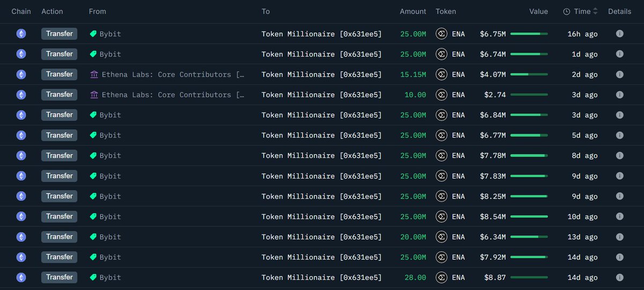Open details info icon for the $8.87 transfer

tap(619, 278)
